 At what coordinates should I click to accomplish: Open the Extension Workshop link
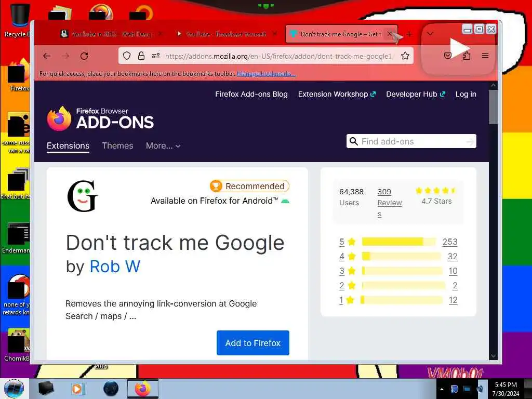[x=337, y=95]
